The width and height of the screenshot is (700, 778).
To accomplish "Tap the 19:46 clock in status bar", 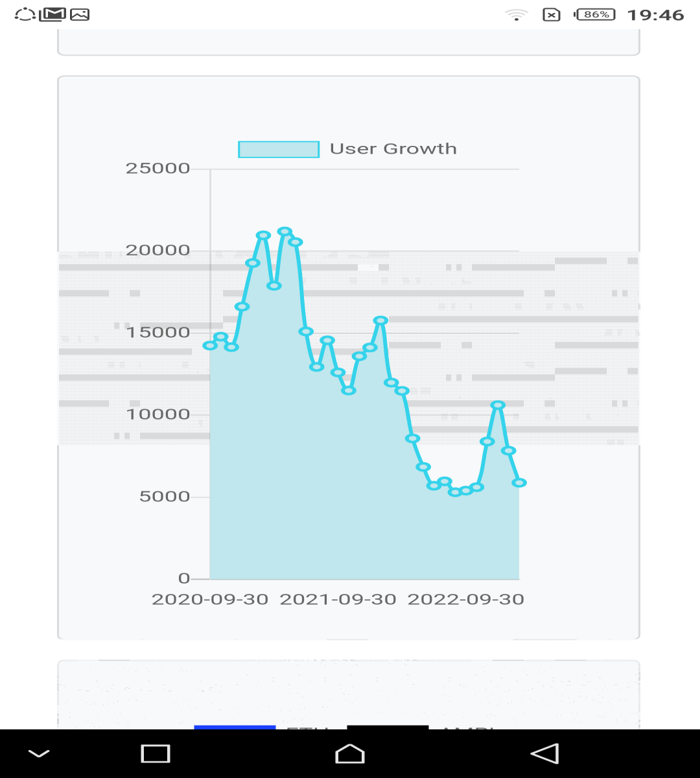I will coord(656,15).
